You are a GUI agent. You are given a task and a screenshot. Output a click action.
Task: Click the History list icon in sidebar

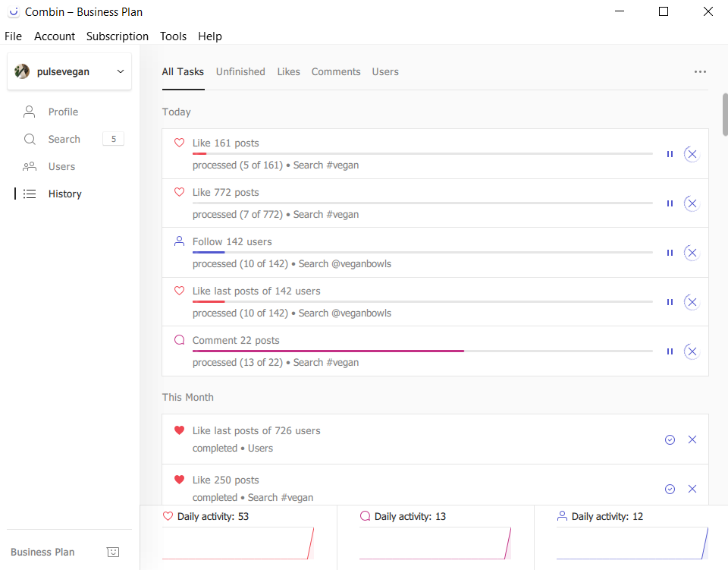[x=30, y=194]
